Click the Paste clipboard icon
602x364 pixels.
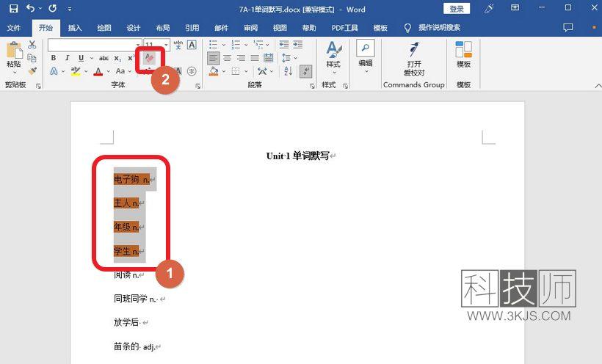(14, 51)
